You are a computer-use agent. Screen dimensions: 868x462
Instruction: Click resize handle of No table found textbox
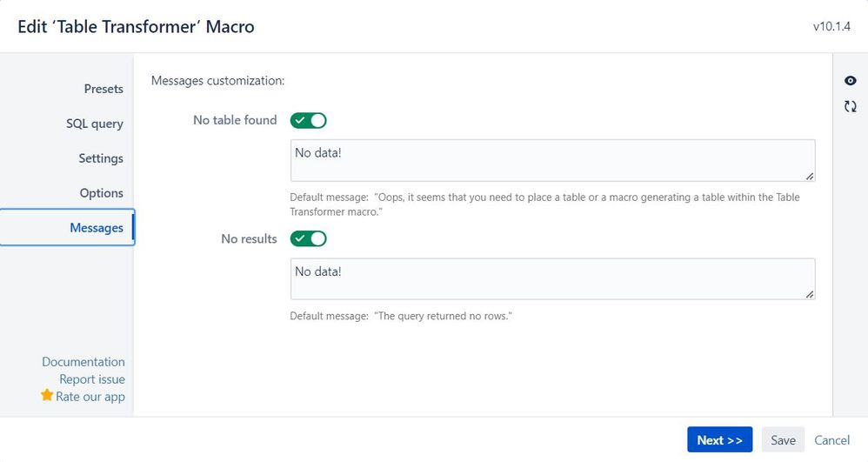tap(810, 176)
